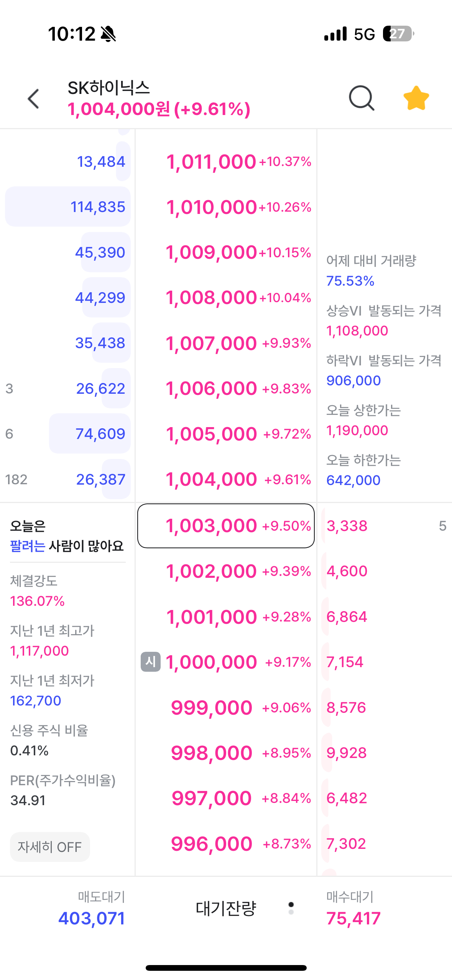Image resolution: width=452 pixels, height=980 pixels.
Task: Tap the 996,000 bid price row
Action: (212, 844)
